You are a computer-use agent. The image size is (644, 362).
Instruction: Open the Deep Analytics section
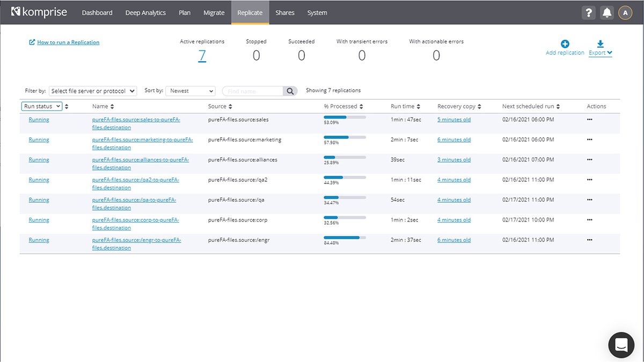[x=145, y=12]
